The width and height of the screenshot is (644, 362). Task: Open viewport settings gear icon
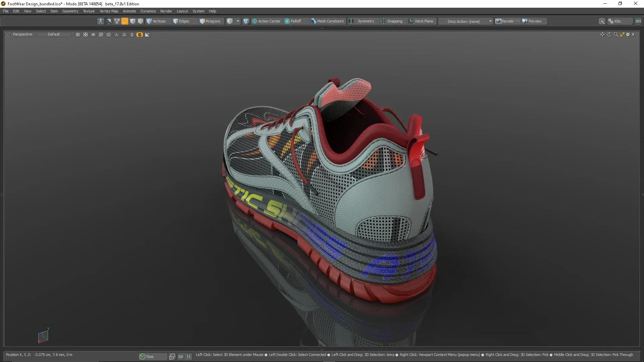pyautogui.click(x=628, y=35)
